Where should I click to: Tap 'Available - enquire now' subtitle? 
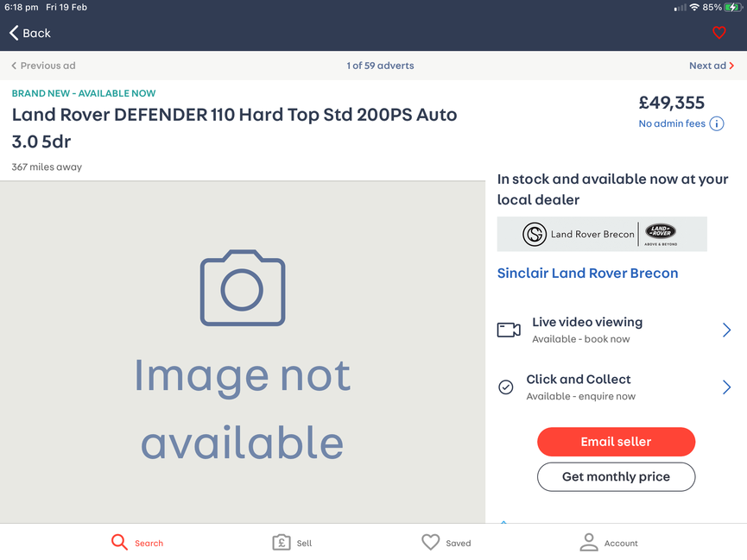pyautogui.click(x=580, y=396)
